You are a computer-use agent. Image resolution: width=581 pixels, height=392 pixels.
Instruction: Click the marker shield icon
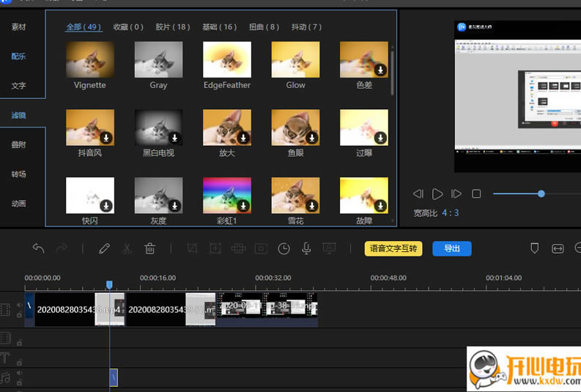tap(534, 248)
